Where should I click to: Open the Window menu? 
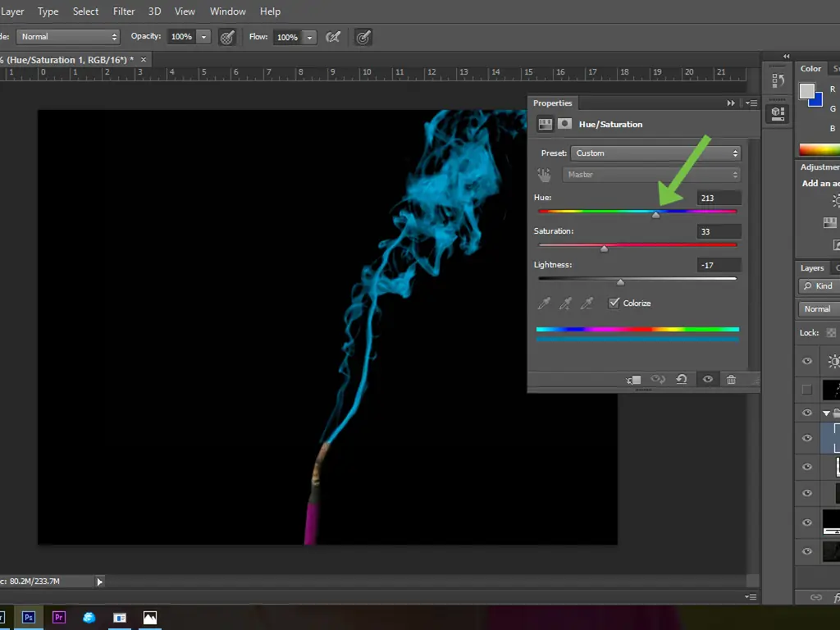pyautogui.click(x=228, y=11)
